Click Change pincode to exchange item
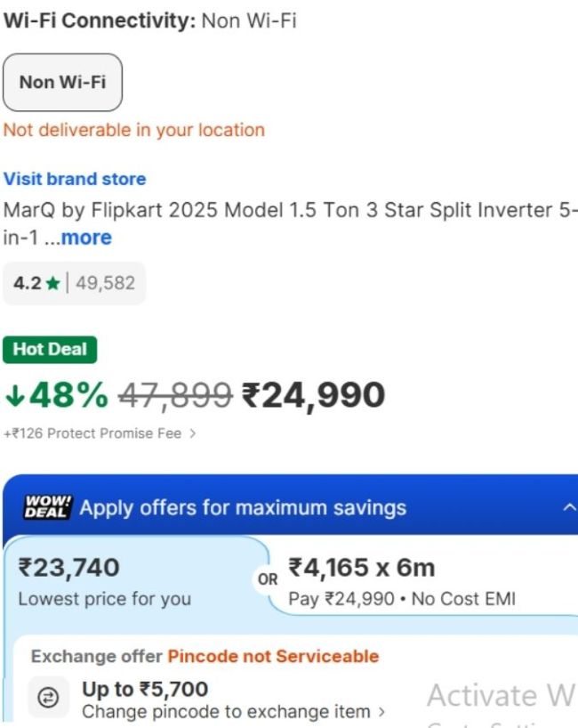 point(234,711)
